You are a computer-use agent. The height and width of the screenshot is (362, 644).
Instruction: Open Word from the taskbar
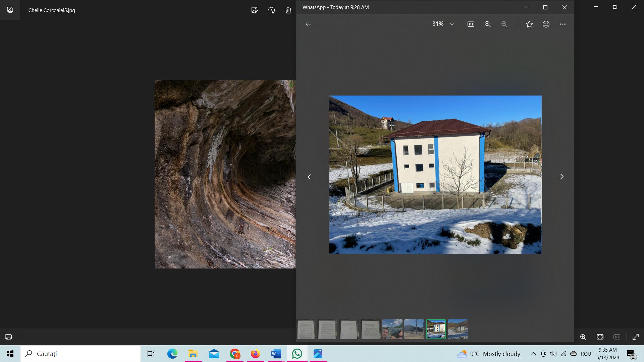276,354
